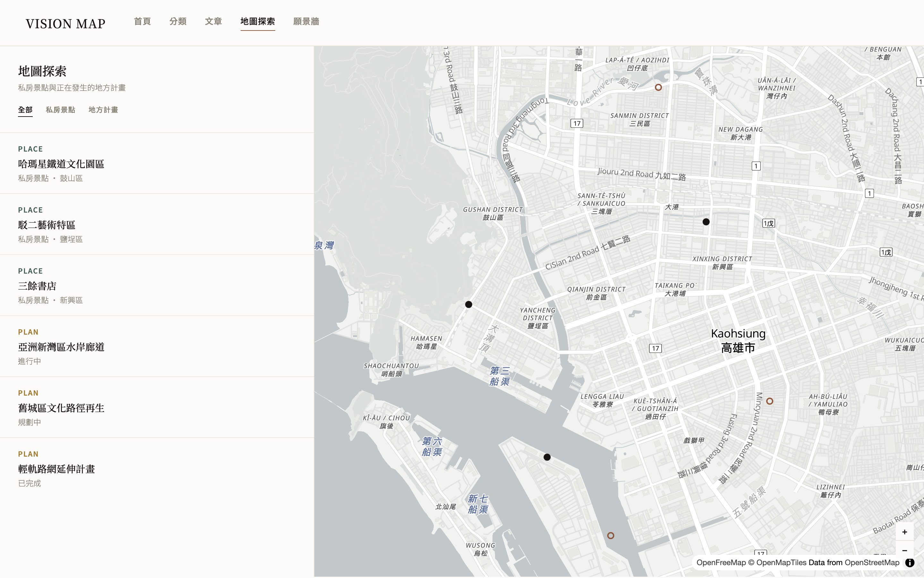Image resolution: width=924 pixels, height=578 pixels.
Task: Filter by 地方計畫 tab
Action: point(103,110)
